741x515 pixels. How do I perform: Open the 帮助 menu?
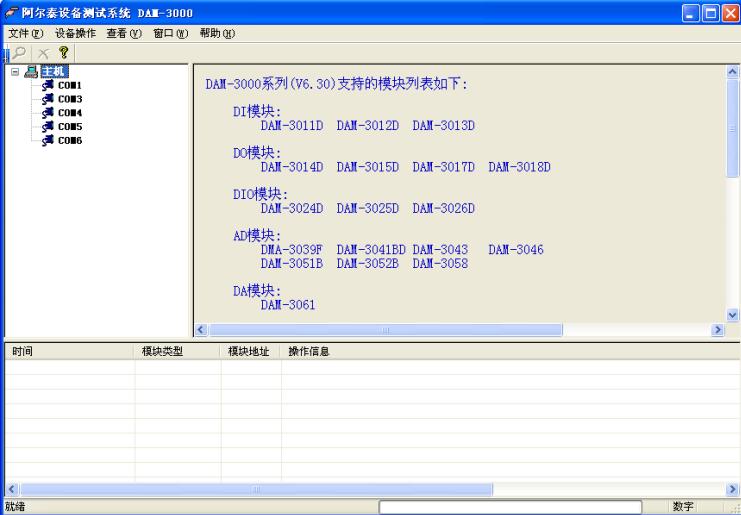click(x=216, y=34)
